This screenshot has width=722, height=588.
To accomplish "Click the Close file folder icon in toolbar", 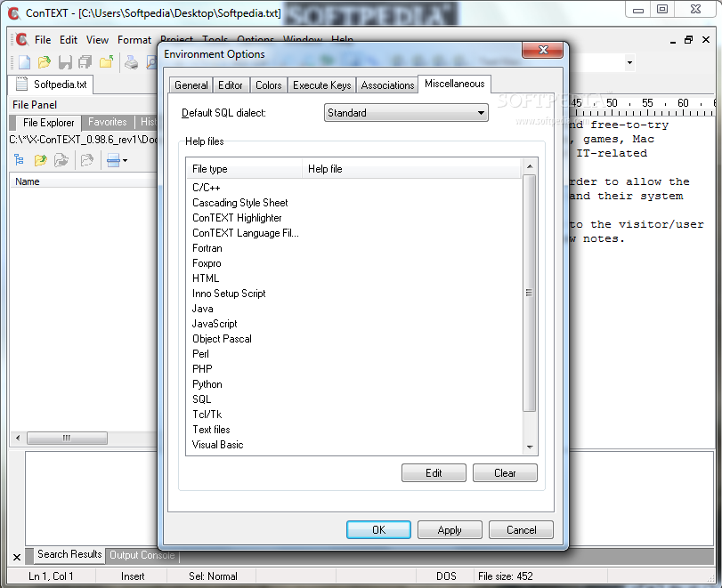I will [x=106, y=62].
